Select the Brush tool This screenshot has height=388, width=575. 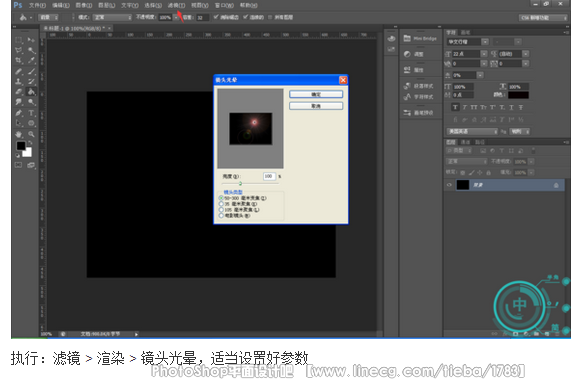point(31,71)
